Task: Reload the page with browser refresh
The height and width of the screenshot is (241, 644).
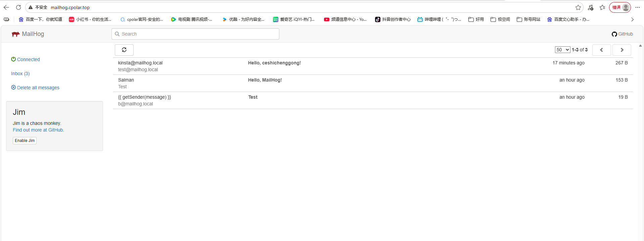Action: pyautogui.click(x=18, y=7)
